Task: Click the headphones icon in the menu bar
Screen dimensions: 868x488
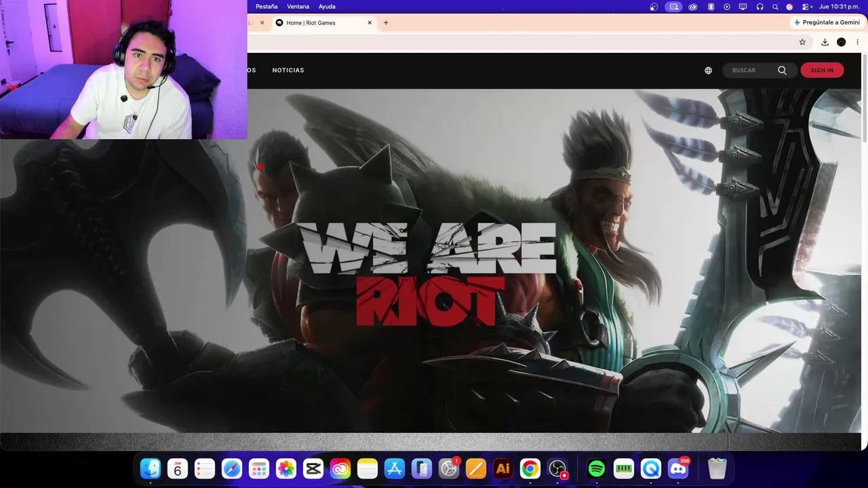Action: tap(759, 7)
